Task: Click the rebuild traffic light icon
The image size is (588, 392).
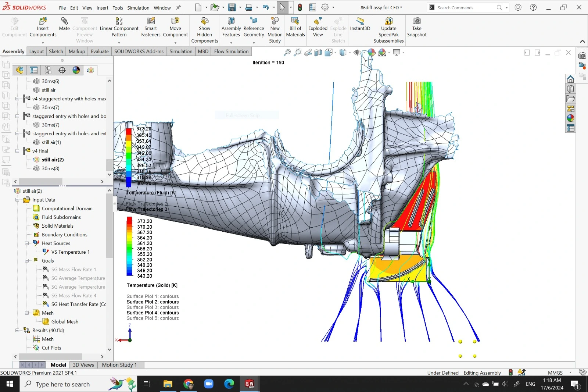Action: (300, 7)
